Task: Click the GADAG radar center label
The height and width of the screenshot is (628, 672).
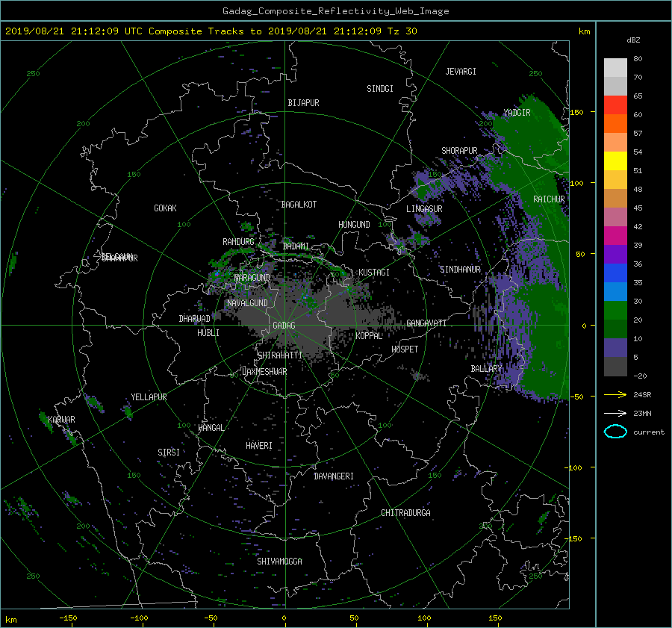Action: 284,326
